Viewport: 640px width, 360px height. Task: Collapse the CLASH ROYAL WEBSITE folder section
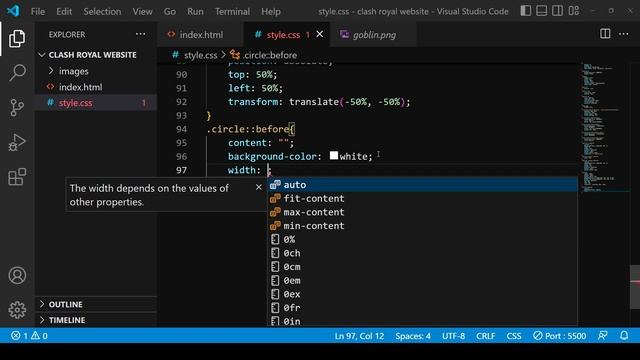(96, 55)
